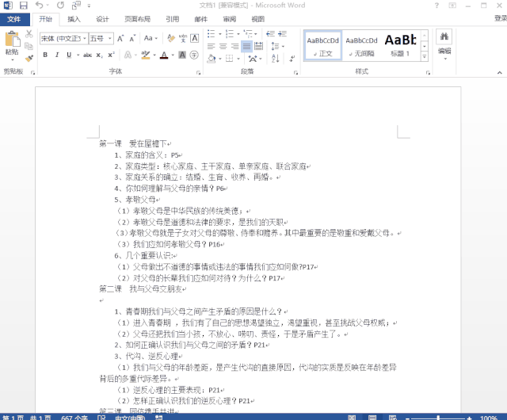Apply superscript formatting

coord(111,55)
